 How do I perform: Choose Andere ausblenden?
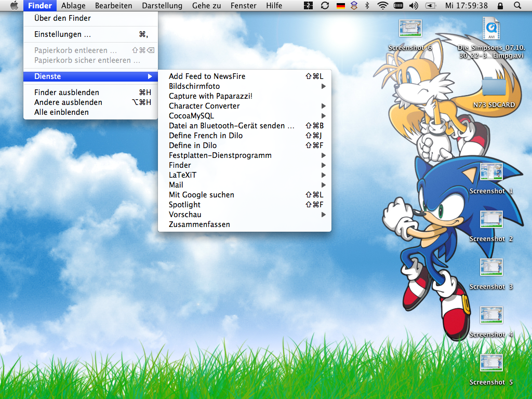tap(90, 102)
